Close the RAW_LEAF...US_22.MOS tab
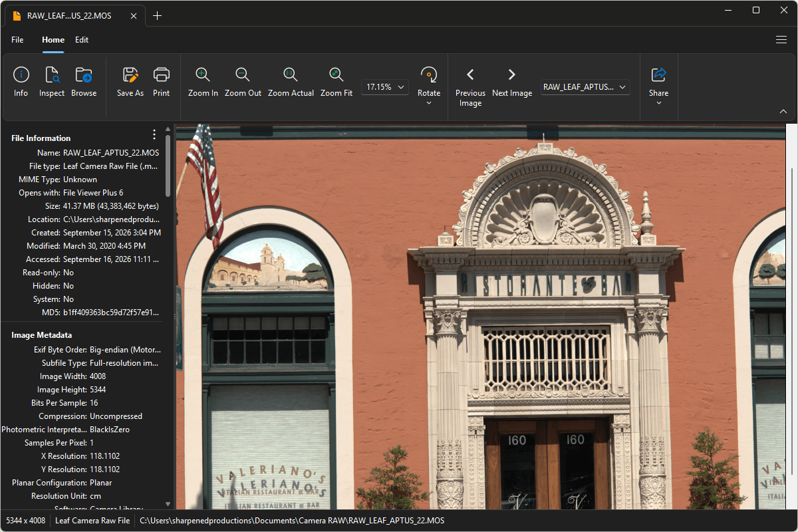 click(134, 15)
